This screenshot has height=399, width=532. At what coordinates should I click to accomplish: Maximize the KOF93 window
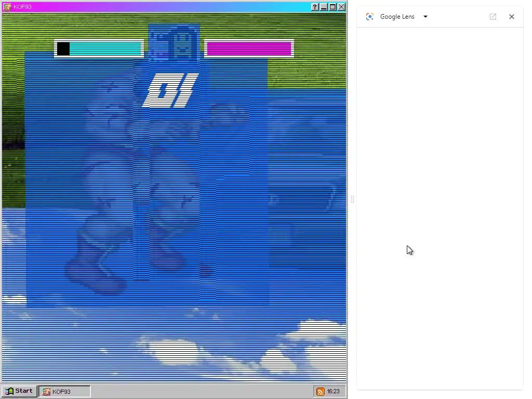tap(332, 7)
